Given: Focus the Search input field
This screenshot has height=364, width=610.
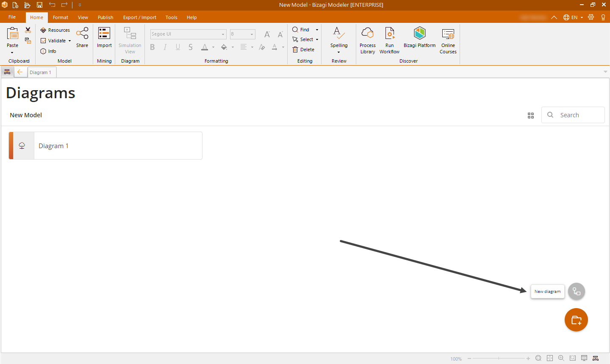Looking at the screenshot, I should point(573,115).
